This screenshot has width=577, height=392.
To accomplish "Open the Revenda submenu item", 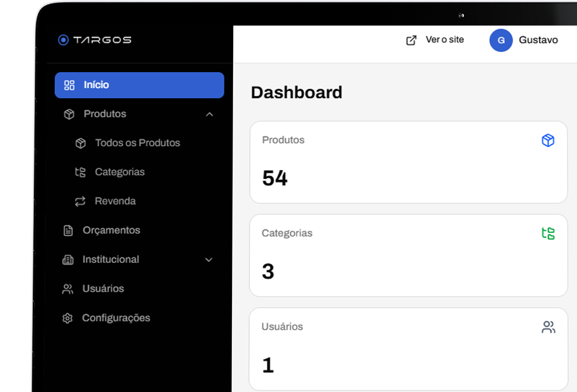I will [115, 201].
